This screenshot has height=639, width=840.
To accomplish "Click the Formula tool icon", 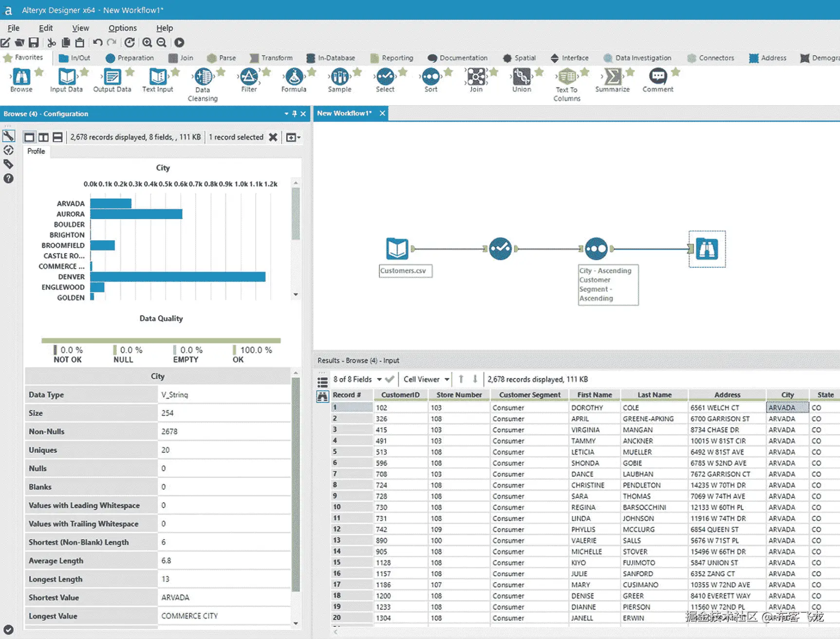I will (294, 77).
